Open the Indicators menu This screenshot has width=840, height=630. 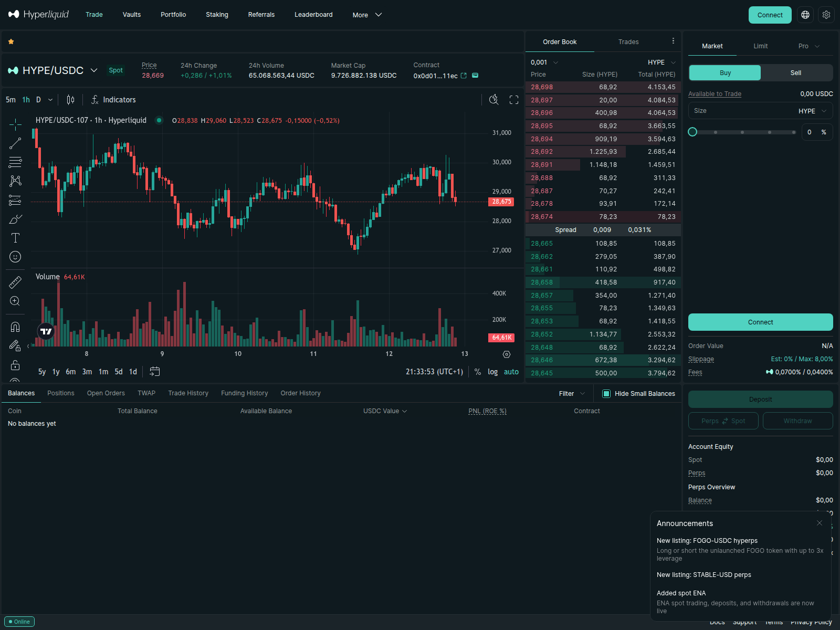(x=113, y=100)
